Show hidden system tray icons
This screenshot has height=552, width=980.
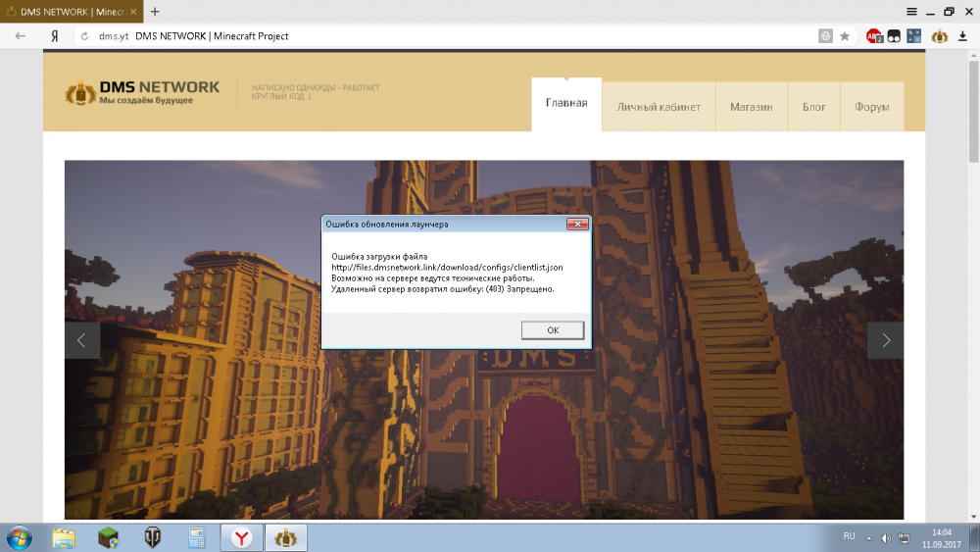click(870, 537)
